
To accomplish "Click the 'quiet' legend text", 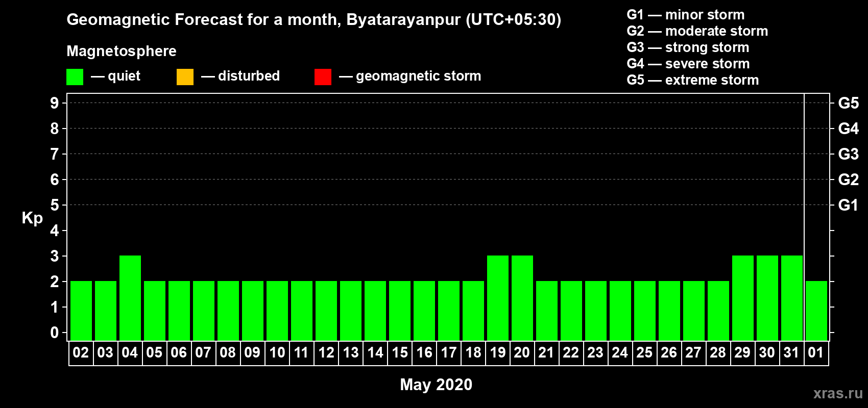I will pos(124,76).
